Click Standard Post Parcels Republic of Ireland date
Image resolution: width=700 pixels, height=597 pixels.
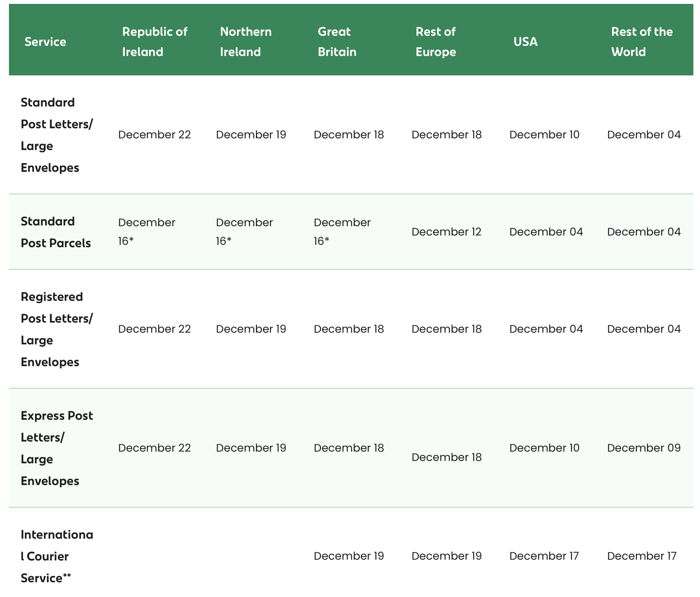click(147, 232)
